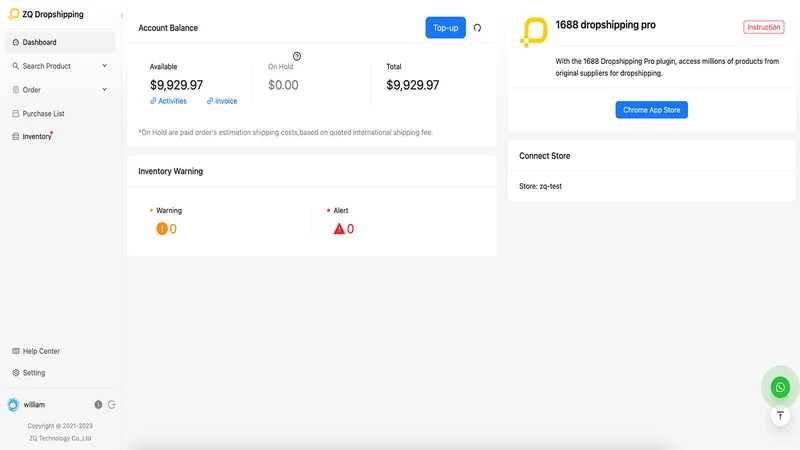This screenshot has width=800, height=450.
Task: Click the orange Warning count icon
Action: 162,229
